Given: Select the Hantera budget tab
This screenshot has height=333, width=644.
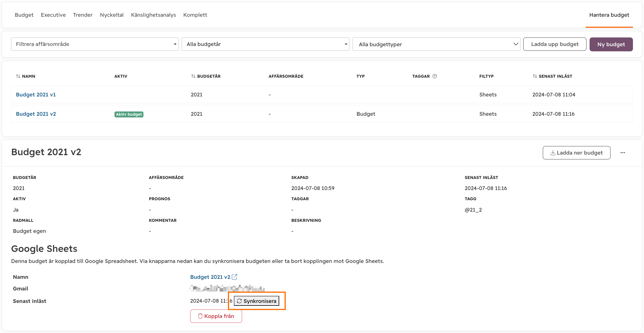Looking at the screenshot, I should (x=609, y=15).
